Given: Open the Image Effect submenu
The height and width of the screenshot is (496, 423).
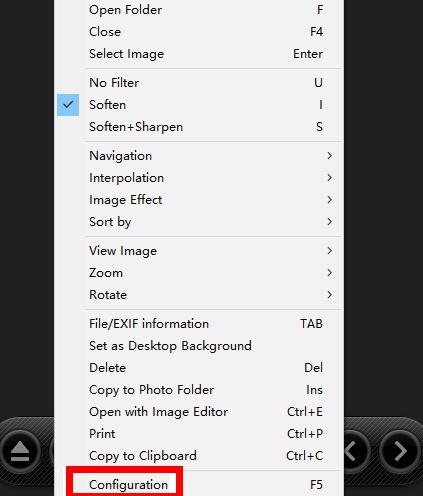Looking at the screenshot, I should click(x=200, y=200).
